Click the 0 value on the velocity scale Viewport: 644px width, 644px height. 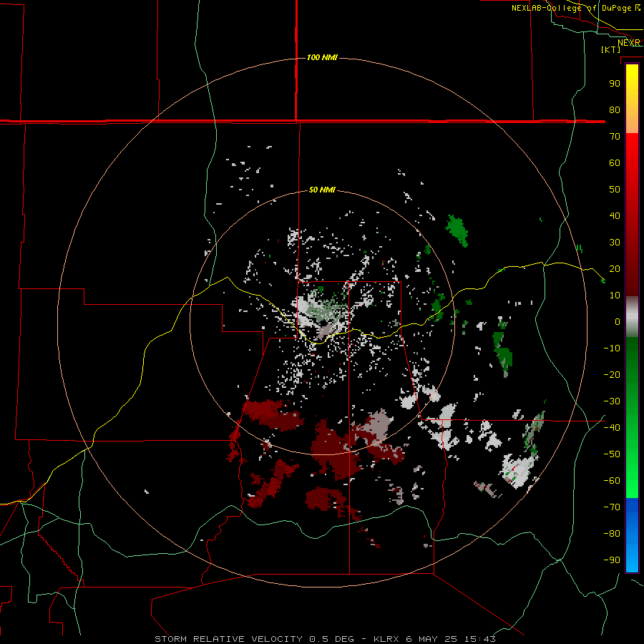coord(618,321)
